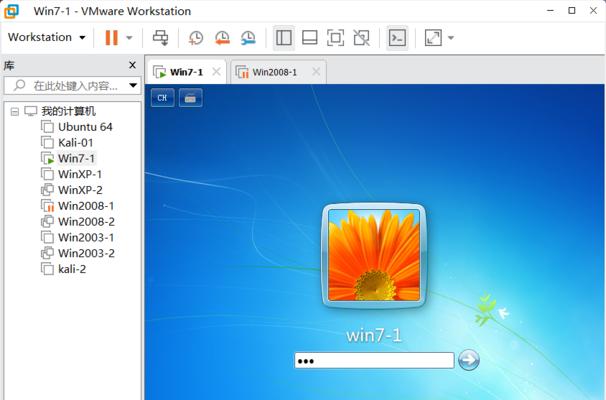Image resolution: width=606 pixels, height=400 pixels.
Task: Open the Workstation menu
Action: pyautogui.click(x=46, y=37)
